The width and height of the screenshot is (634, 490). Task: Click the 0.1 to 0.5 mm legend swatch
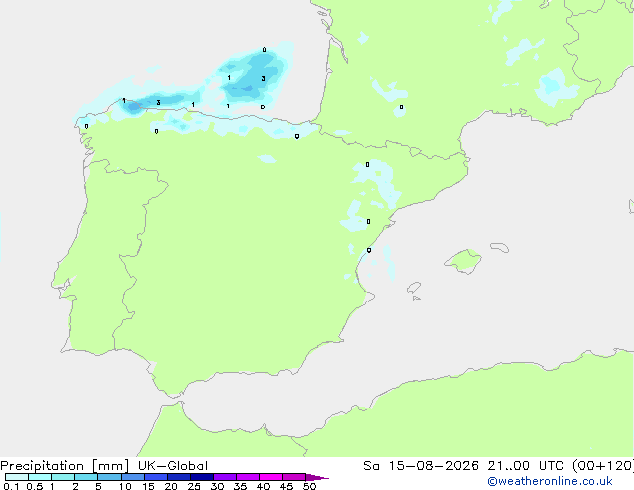point(17,477)
